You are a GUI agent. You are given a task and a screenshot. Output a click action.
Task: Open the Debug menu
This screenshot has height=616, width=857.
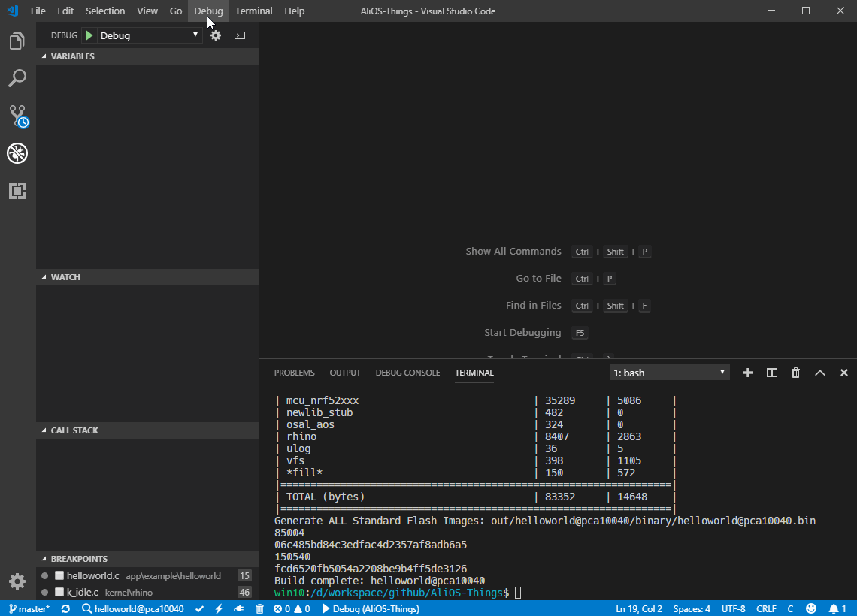coord(208,11)
